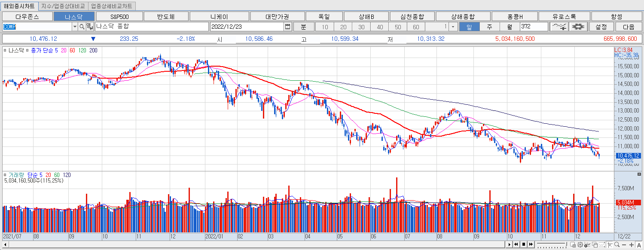Screen dimensions: 644x250
Task: Toggle the 거래량 volume legend marker
Action: pyautogui.click(x=5, y=175)
